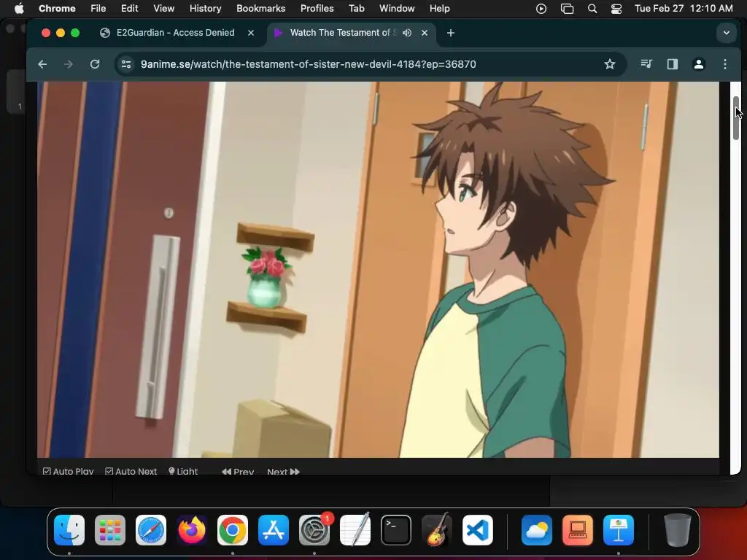The height and width of the screenshot is (560, 747).
Task: Open the Window menu
Action: pos(397,8)
